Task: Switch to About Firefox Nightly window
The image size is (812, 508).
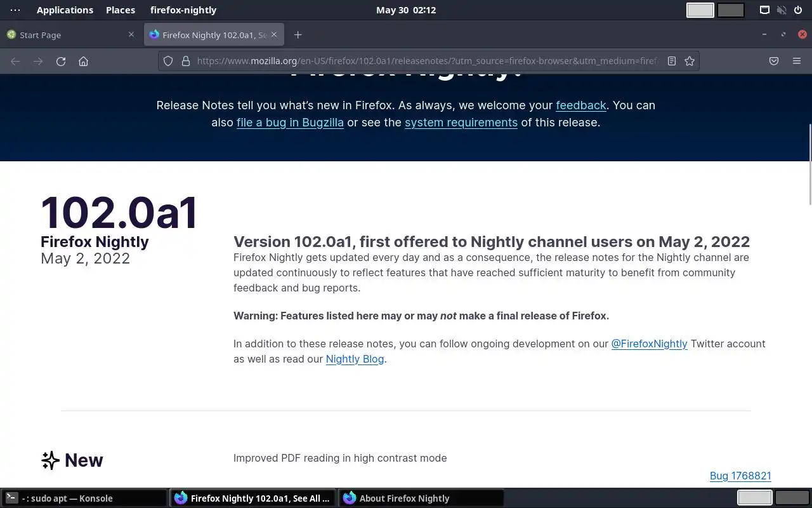Action: [x=421, y=498]
